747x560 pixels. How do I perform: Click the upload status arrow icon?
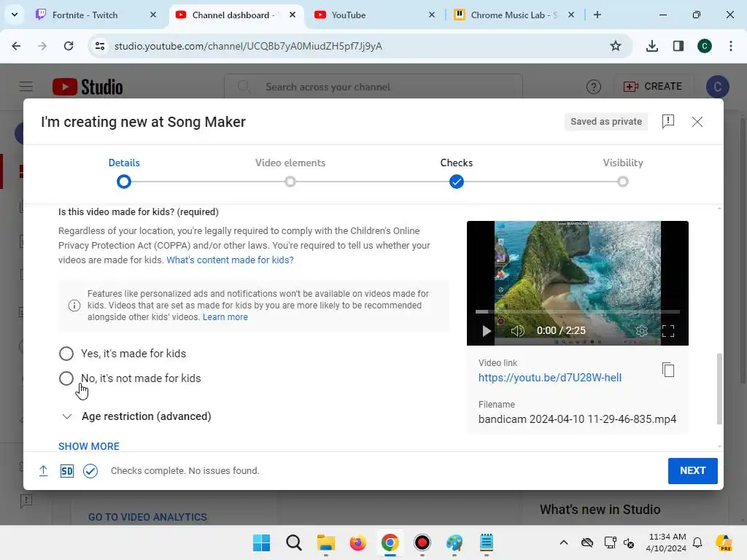tap(43, 471)
